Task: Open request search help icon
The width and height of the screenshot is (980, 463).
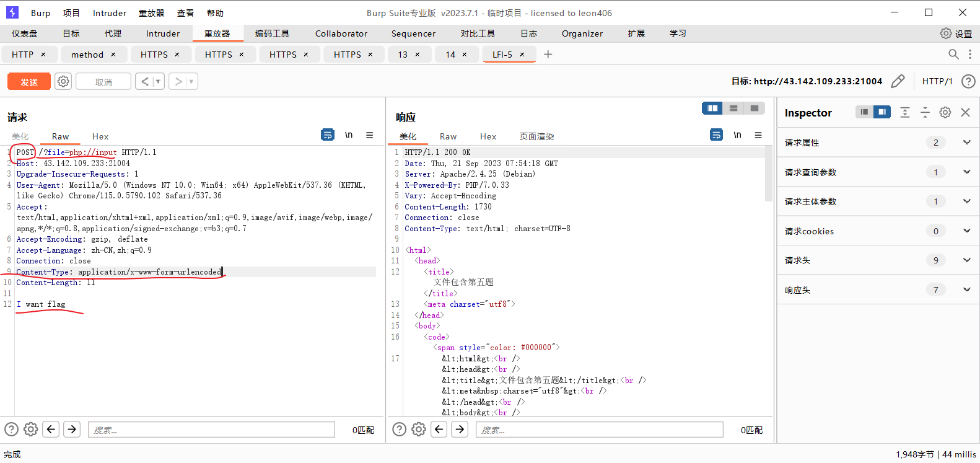Action: tap(11, 429)
